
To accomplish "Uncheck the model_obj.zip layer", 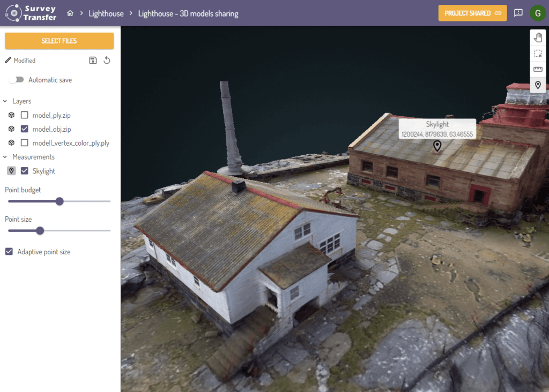I will point(24,129).
